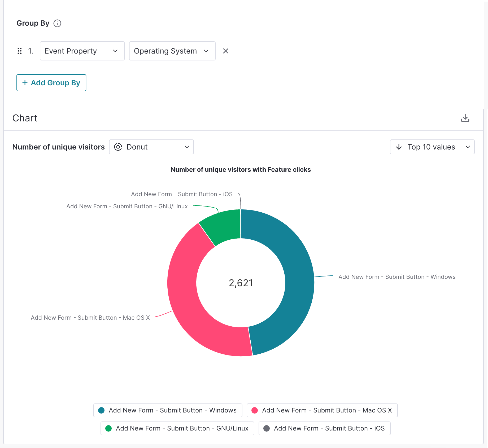Hide the GNU/Linux series via legend

pyautogui.click(x=177, y=428)
